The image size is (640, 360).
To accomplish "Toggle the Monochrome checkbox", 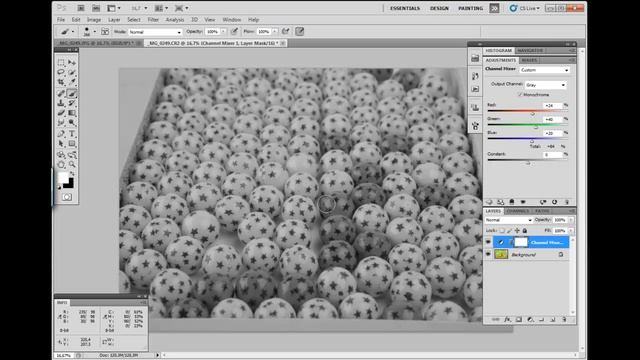I will tap(520, 94).
